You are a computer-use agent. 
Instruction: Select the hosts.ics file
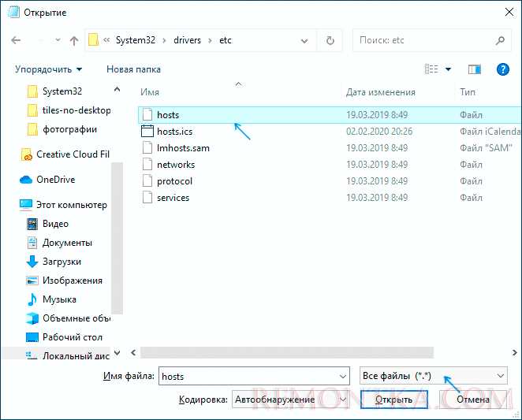pos(330,132)
